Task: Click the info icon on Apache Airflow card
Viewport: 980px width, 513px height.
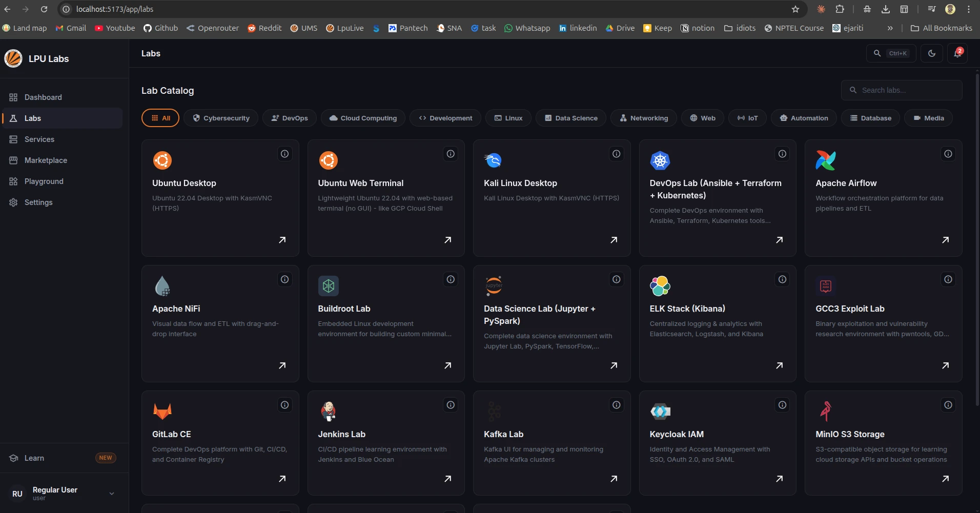Action: click(948, 154)
